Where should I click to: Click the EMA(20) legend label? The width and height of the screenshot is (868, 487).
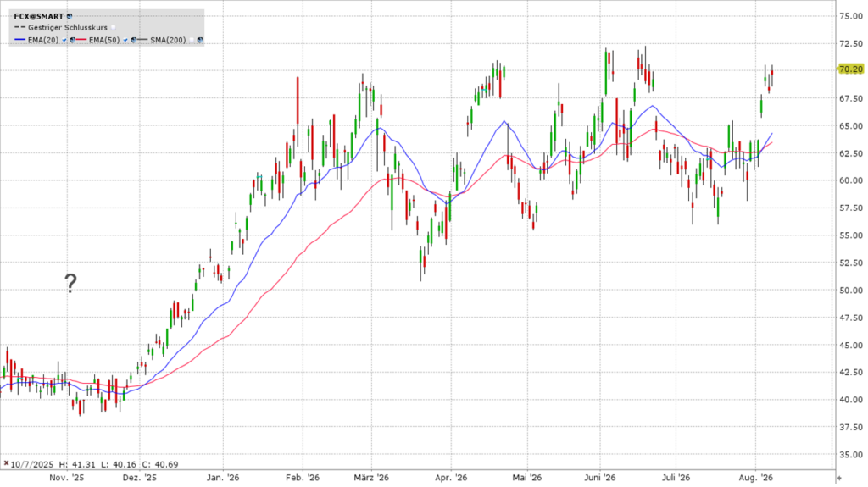[x=43, y=40]
